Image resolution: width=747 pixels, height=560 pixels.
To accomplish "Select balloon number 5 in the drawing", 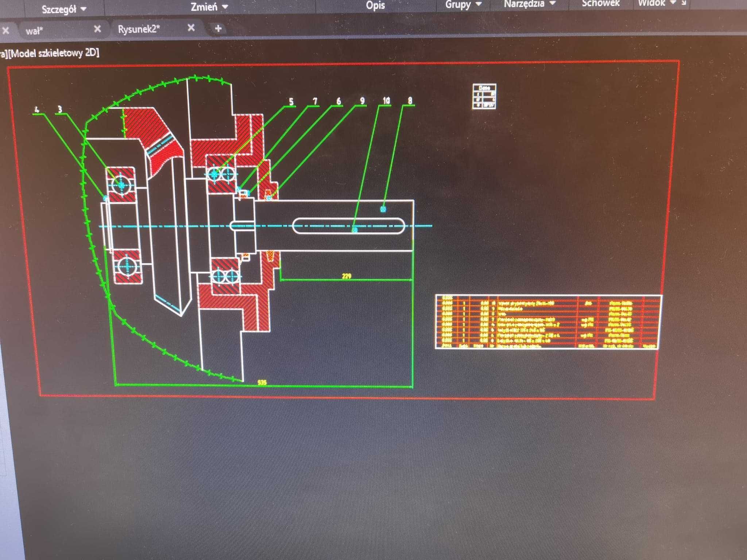I will coord(291,102).
